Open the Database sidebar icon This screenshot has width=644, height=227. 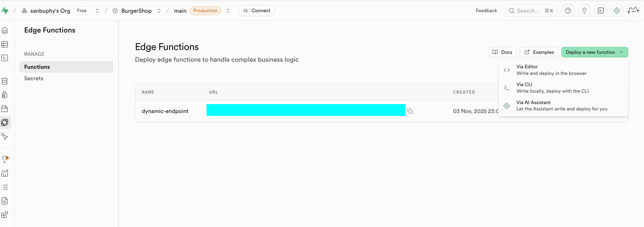point(5,81)
